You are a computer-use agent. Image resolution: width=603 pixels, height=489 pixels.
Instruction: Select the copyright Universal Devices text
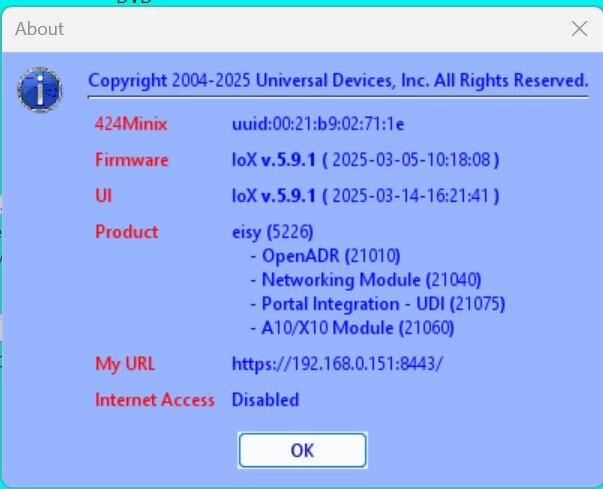coord(338,81)
